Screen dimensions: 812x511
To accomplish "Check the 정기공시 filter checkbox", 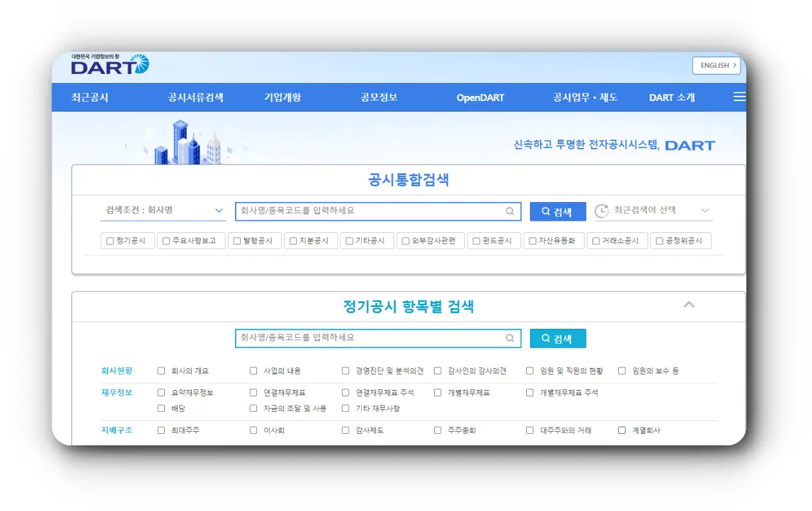I will [x=109, y=240].
